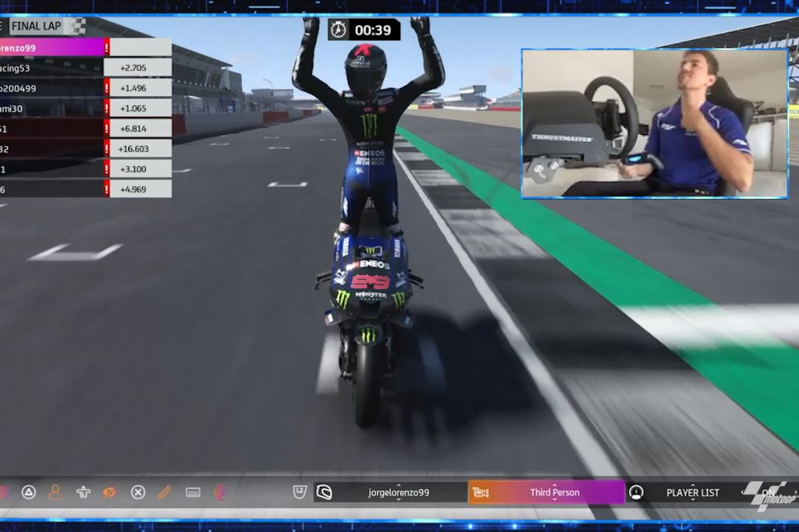Viewport: 799px width, 532px height.
Task: Click the triangle button icon in bottom toolbar
Action: coord(29,492)
